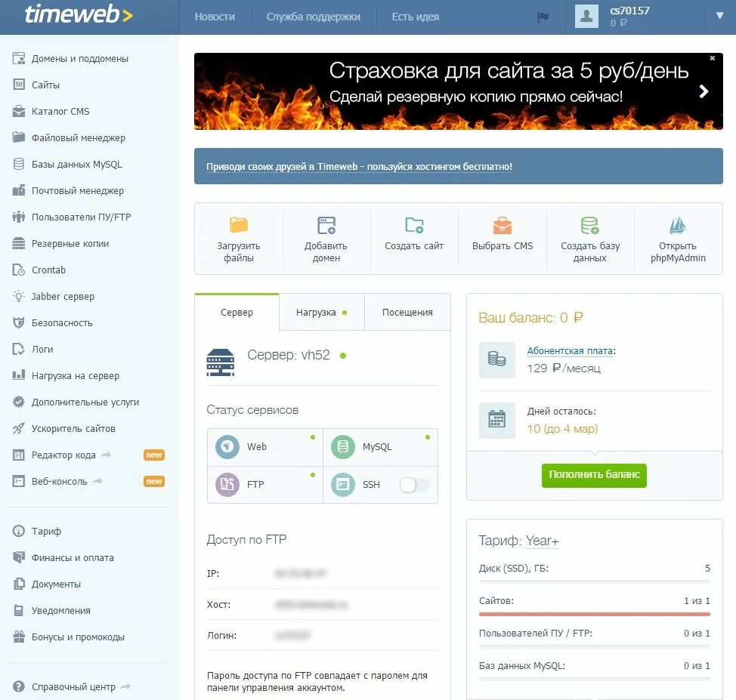Expand the account dropdown arrow

click(x=719, y=16)
